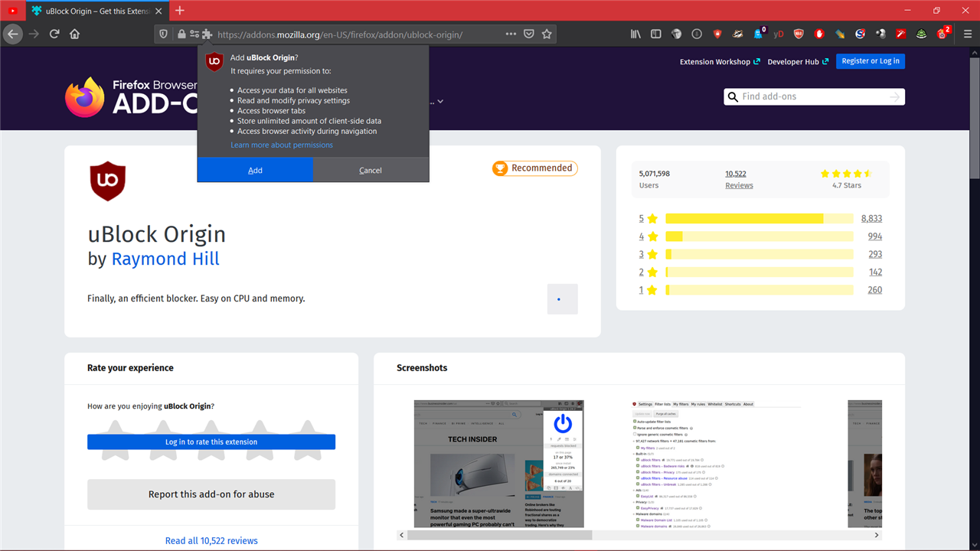The width and height of the screenshot is (980, 551).
Task: Expand the header menu chevron
Action: pos(440,102)
